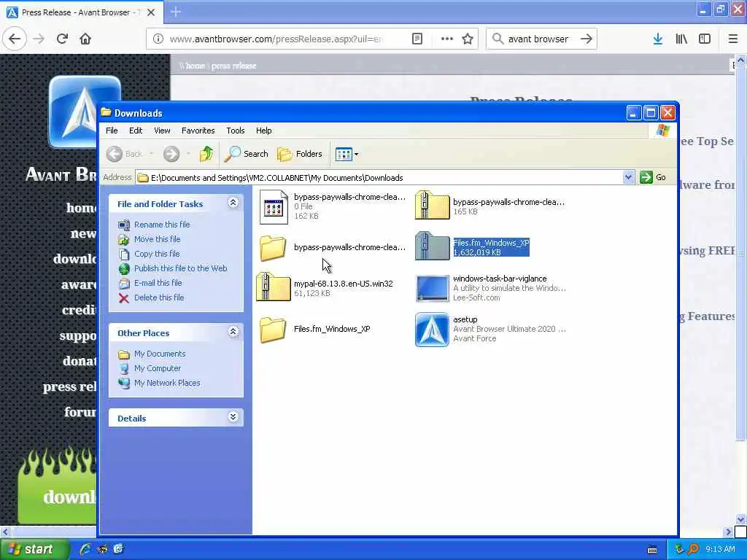Open the browser home page icon

[85, 39]
